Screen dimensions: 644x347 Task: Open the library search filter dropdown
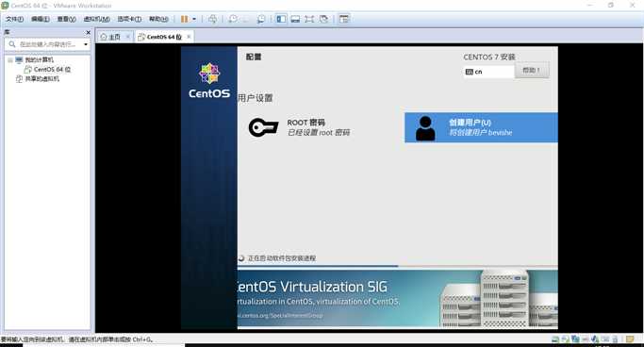click(86, 44)
